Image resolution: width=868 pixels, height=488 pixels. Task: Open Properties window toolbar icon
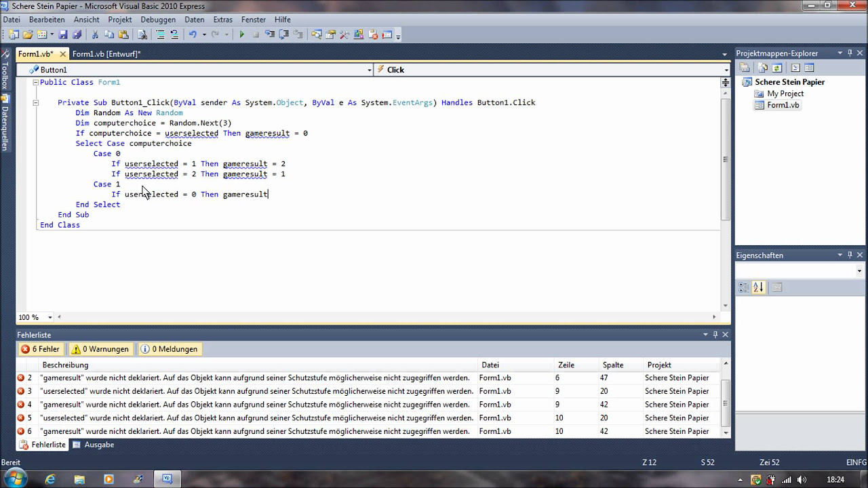pyautogui.click(x=330, y=35)
